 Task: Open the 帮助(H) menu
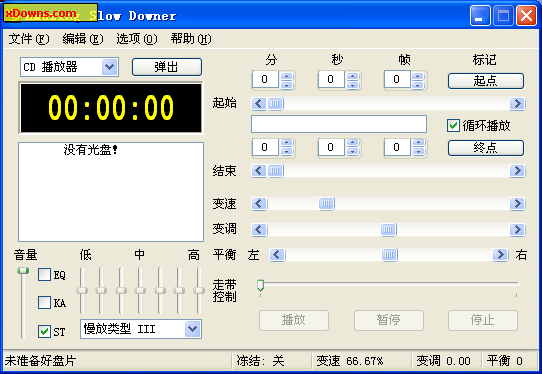(x=191, y=39)
